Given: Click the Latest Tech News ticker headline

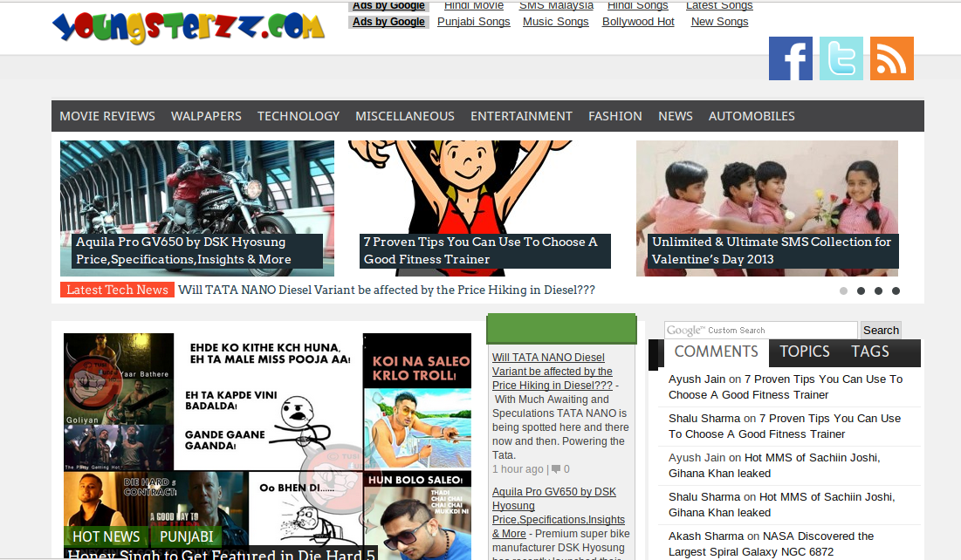Looking at the screenshot, I should [x=387, y=290].
